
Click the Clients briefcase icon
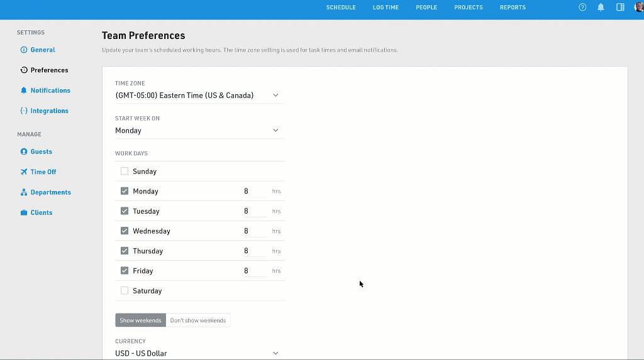coord(24,213)
